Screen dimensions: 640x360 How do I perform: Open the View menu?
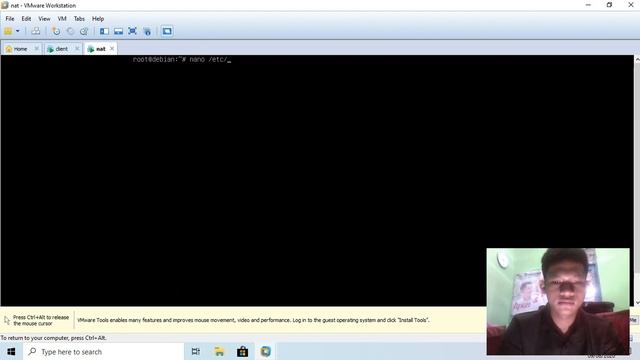pyautogui.click(x=44, y=19)
